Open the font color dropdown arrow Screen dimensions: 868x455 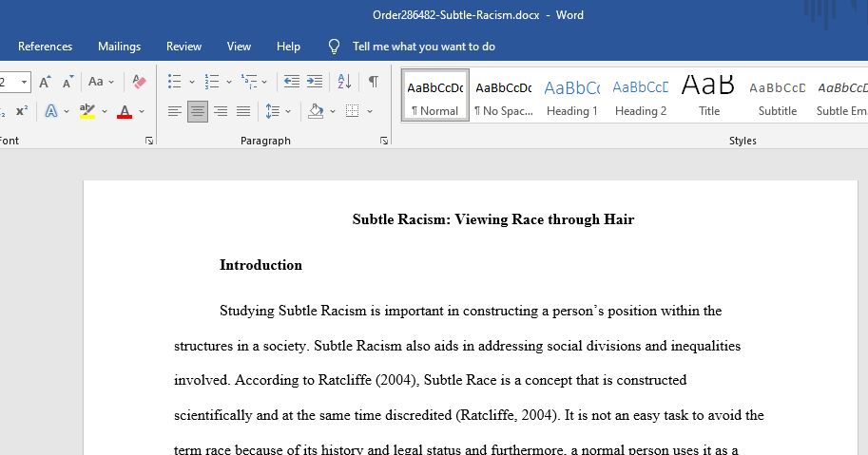pyautogui.click(x=142, y=112)
